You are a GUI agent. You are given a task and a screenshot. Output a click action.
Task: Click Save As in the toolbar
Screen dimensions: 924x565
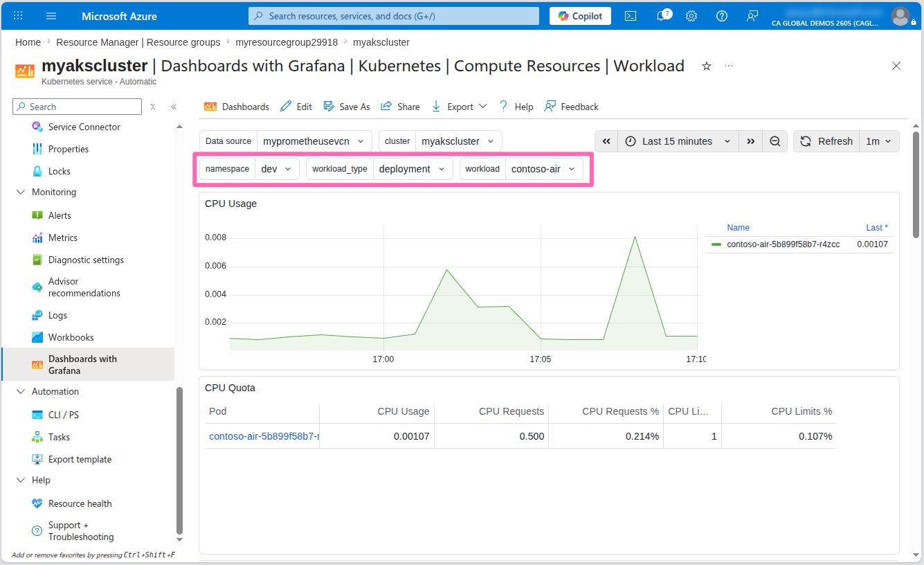pos(347,107)
